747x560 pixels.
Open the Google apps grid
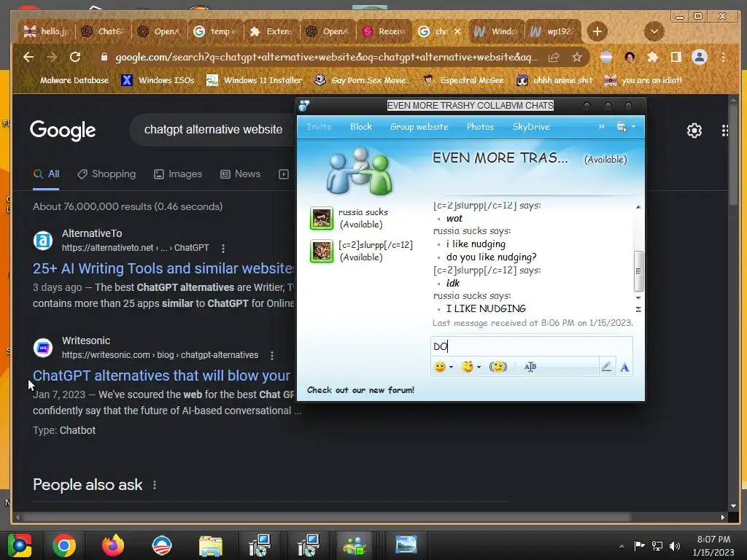coord(725,130)
